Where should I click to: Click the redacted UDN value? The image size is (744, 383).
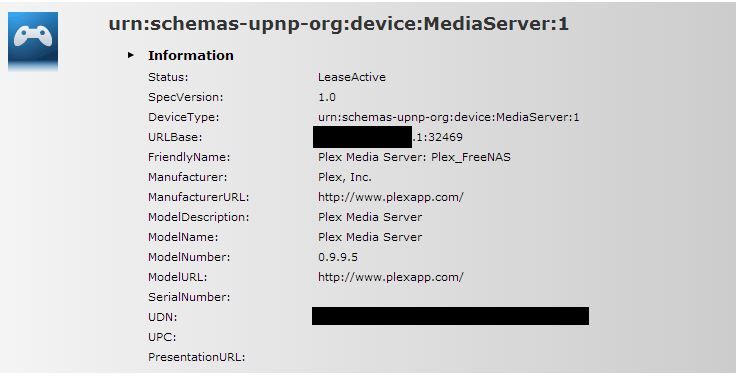450,316
